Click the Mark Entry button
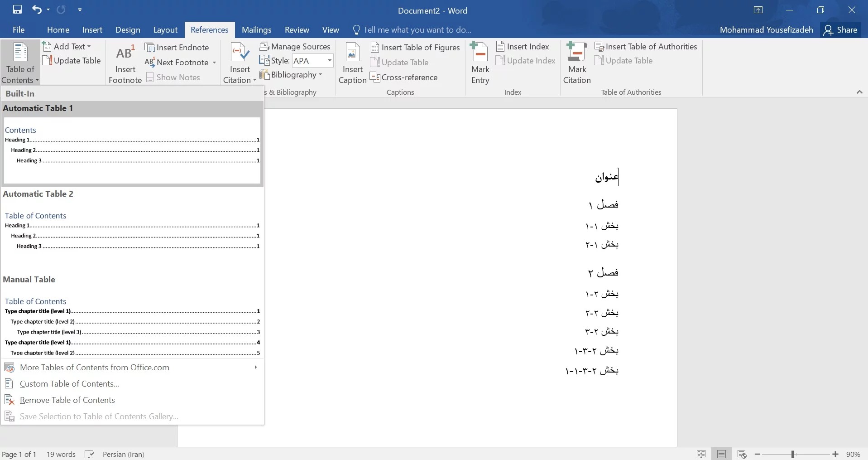 click(480, 63)
